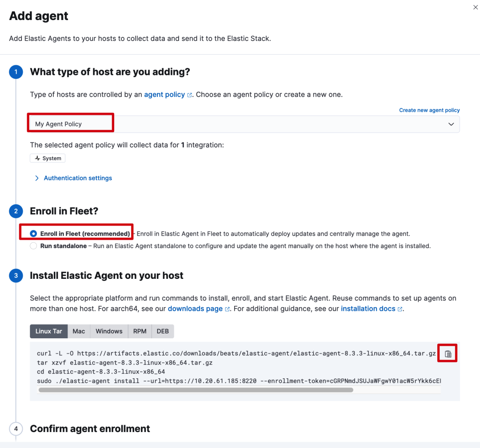
Task: Switch to the Linux Tar tab
Action: pyautogui.click(x=49, y=331)
